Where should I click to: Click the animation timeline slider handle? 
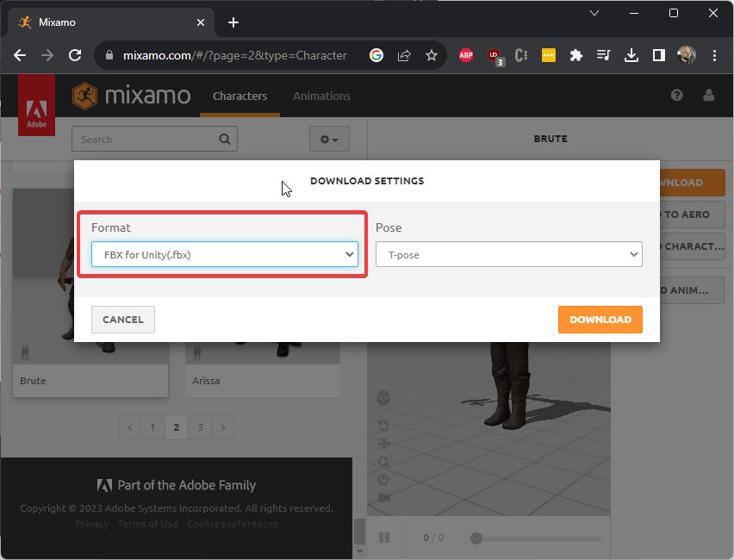(476, 538)
